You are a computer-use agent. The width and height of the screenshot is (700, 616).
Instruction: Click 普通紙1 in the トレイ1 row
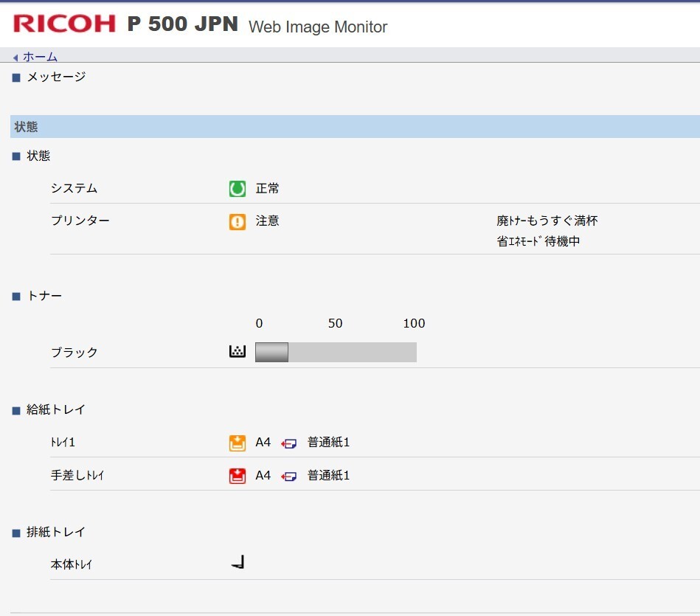pos(328,443)
